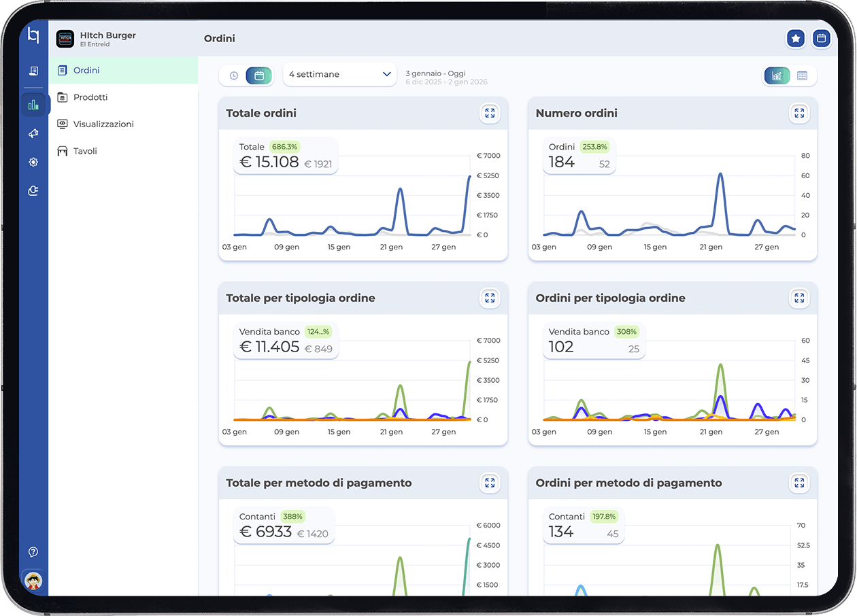This screenshot has width=857, height=616.
Task: Open the calendar button in top-right header
Action: pos(822,39)
